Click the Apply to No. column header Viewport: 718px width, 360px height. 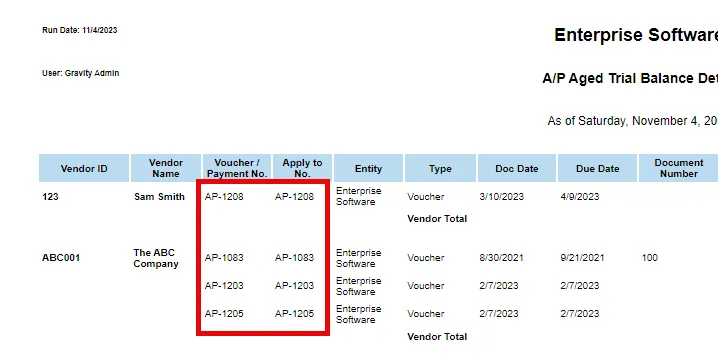302,168
